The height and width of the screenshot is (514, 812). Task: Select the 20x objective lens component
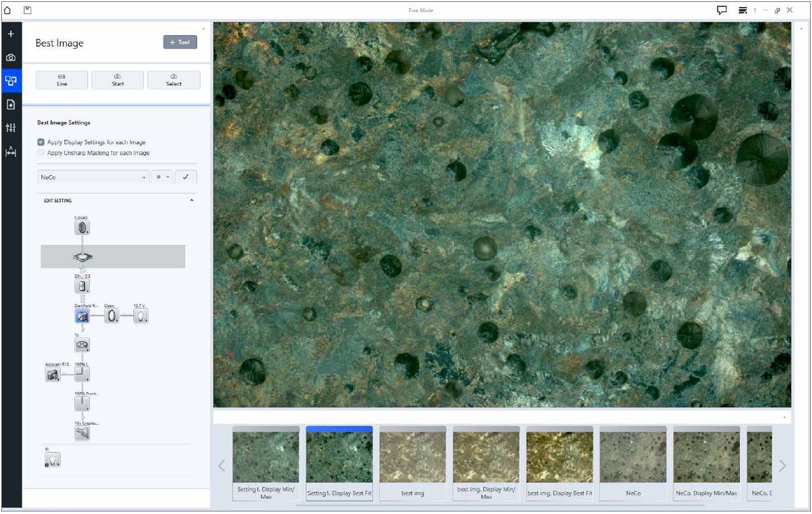coord(82,285)
